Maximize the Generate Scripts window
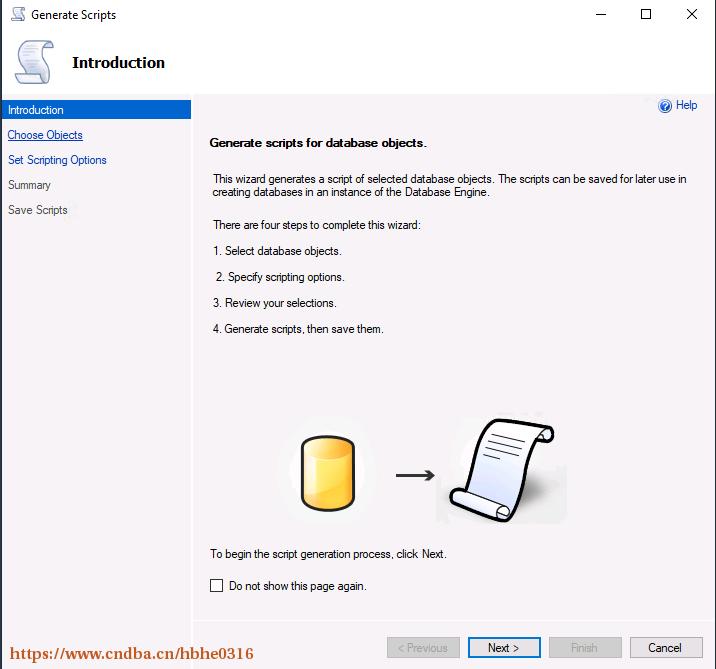 (x=646, y=15)
